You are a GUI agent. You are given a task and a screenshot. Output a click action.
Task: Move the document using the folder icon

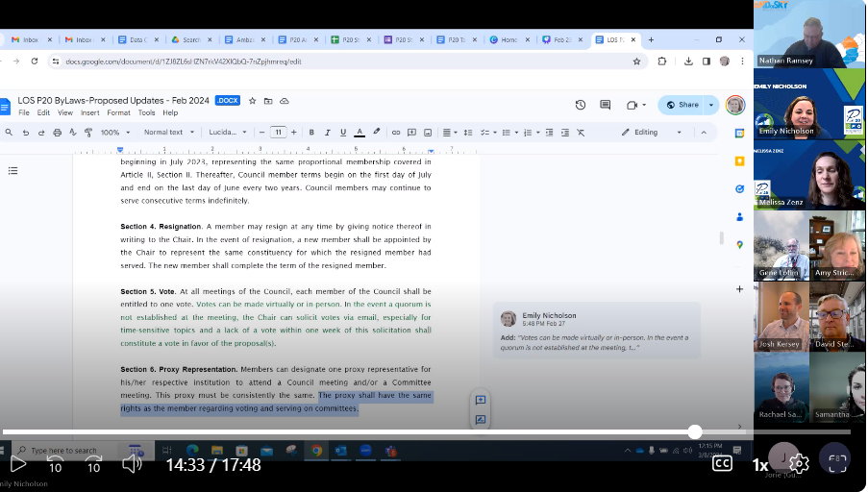[x=268, y=101]
